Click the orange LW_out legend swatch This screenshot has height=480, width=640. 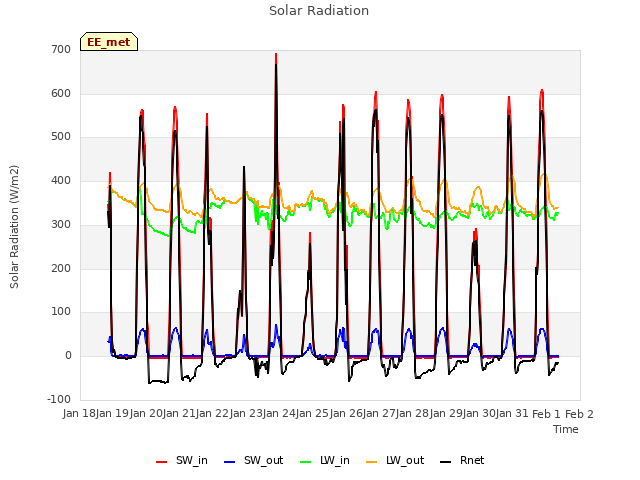click(x=372, y=462)
